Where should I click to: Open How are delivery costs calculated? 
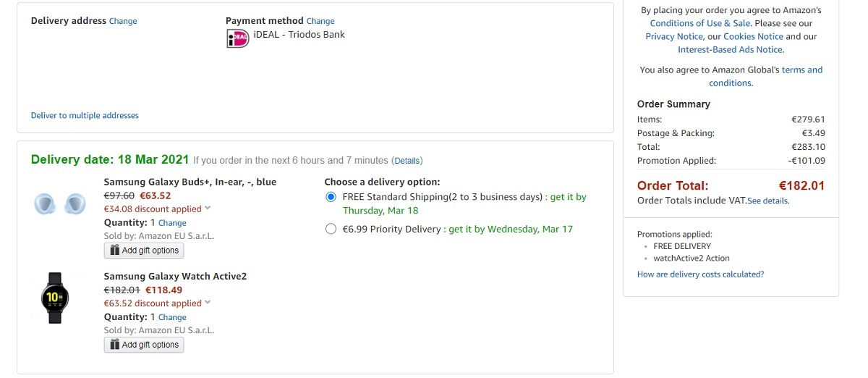tap(700, 274)
